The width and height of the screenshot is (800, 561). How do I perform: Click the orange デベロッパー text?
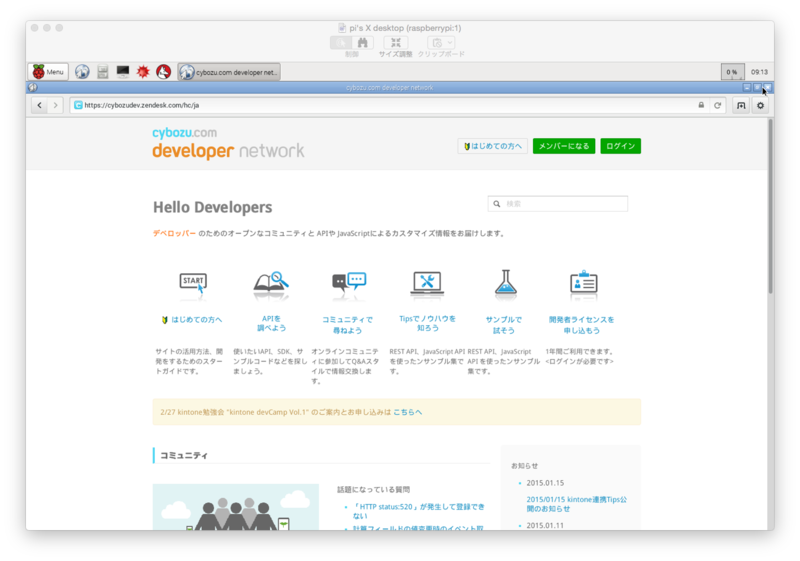click(174, 233)
